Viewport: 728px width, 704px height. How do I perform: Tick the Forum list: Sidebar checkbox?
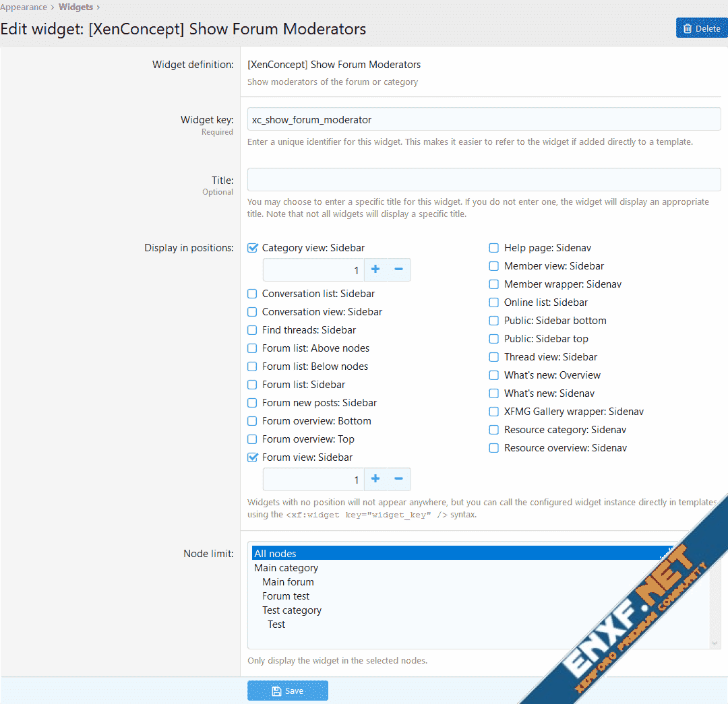[x=253, y=385]
